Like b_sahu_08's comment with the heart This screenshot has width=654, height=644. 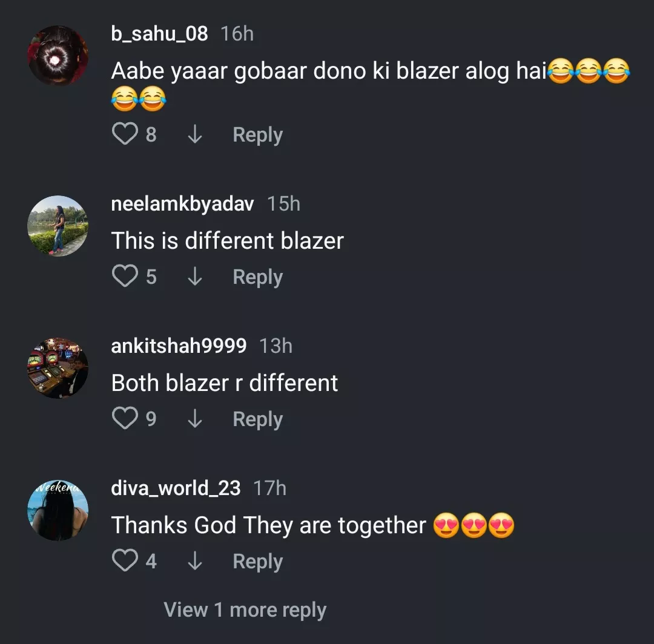click(125, 134)
